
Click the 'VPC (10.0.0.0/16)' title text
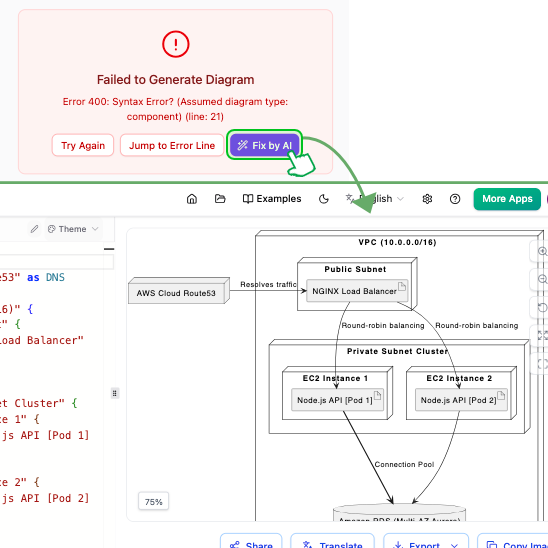click(x=397, y=242)
